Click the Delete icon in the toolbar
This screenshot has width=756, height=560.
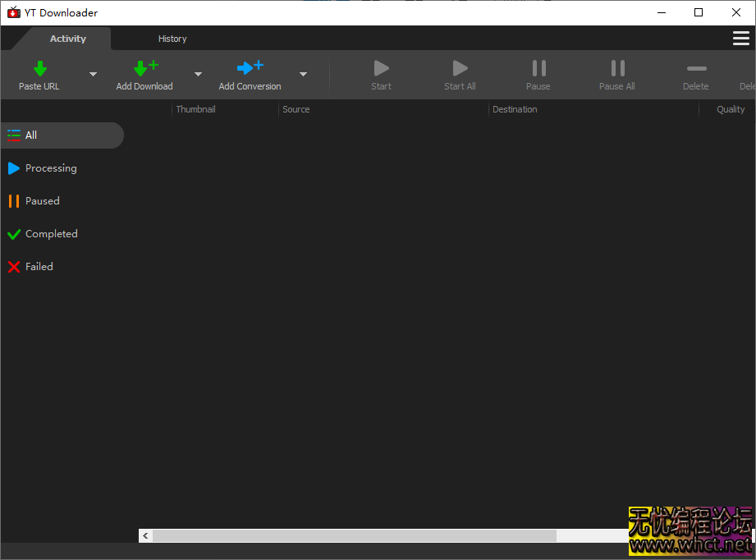pyautogui.click(x=695, y=68)
